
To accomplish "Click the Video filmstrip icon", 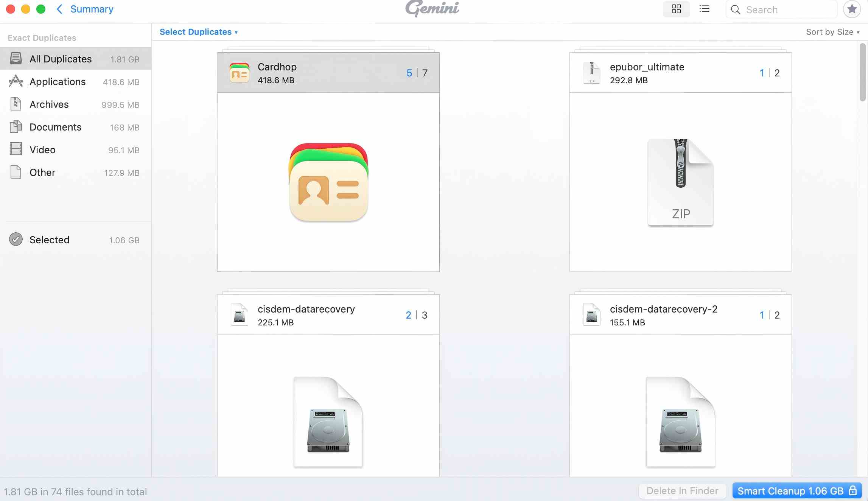I will (16, 149).
